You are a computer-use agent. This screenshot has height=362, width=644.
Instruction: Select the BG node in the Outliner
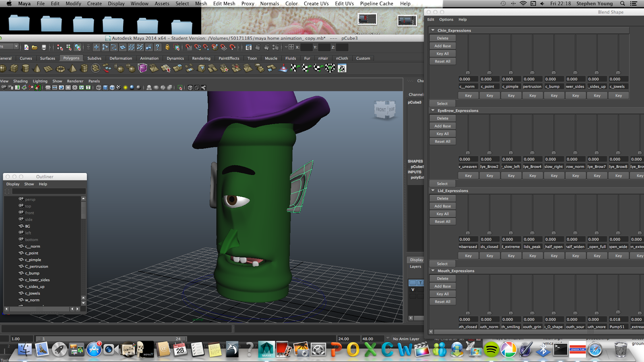28,226
